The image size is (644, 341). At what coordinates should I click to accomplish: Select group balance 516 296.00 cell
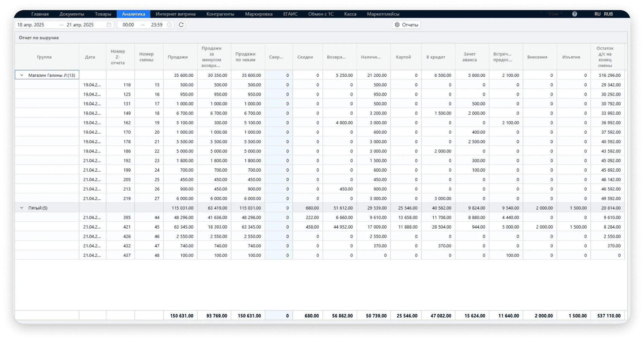[x=607, y=75]
